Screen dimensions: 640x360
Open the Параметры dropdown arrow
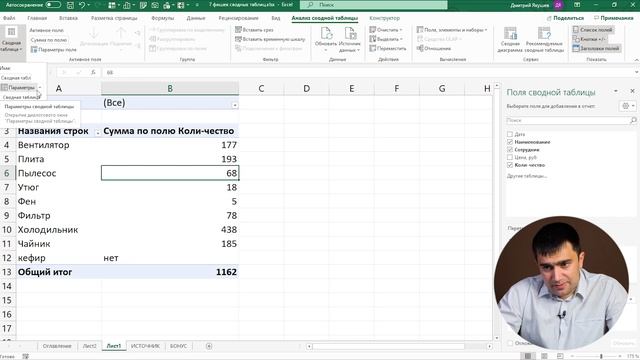tap(40, 87)
